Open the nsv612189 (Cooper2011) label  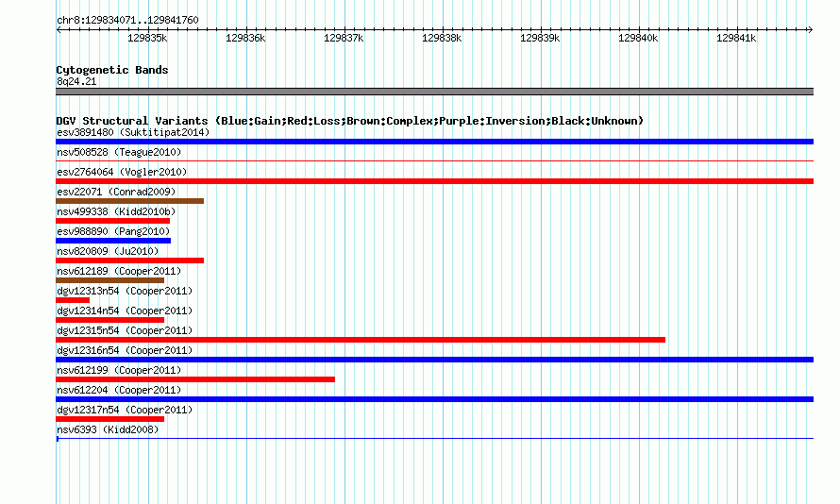tap(119, 271)
